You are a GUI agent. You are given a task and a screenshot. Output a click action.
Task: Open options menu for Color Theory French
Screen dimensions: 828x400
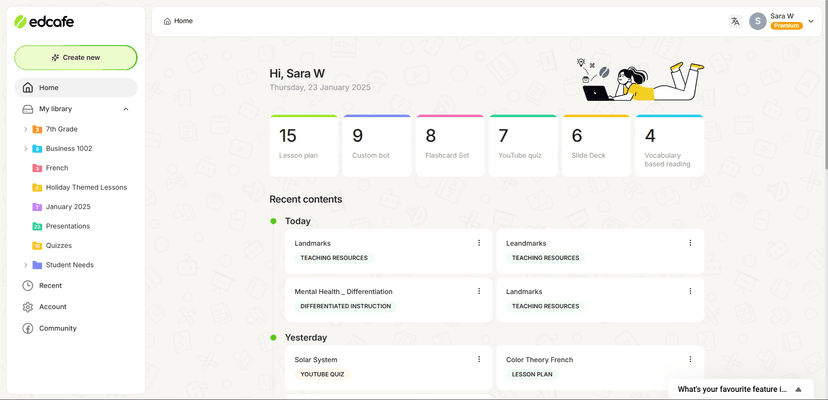point(690,359)
